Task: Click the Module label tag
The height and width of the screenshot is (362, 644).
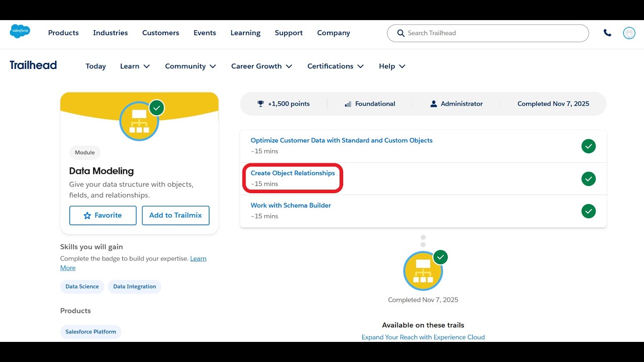Action: click(85, 152)
